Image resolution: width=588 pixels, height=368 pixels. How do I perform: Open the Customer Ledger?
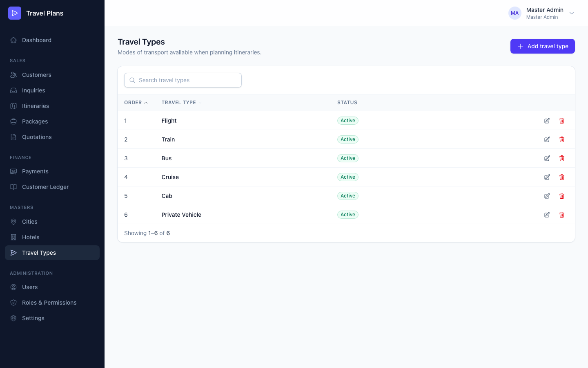(x=52, y=187)
